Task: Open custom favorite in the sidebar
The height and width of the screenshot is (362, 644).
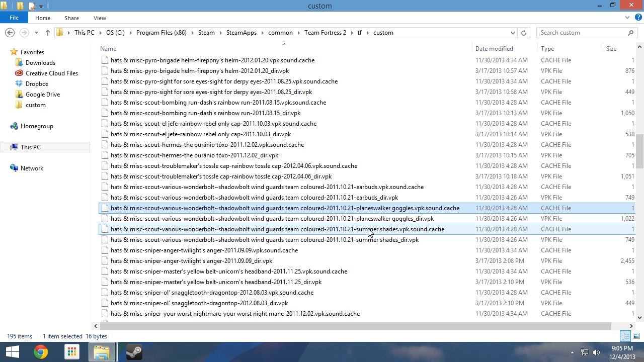Action: click(36, 105)
